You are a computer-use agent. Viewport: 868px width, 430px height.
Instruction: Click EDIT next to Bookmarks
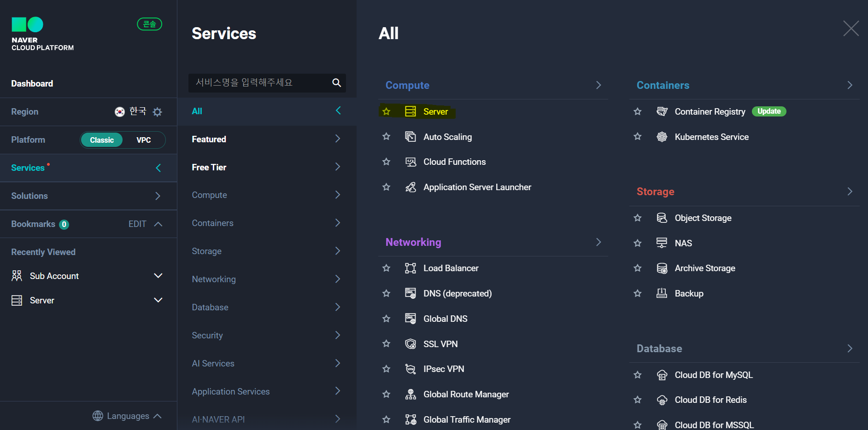pyautogui.click(x=137, y=224)
